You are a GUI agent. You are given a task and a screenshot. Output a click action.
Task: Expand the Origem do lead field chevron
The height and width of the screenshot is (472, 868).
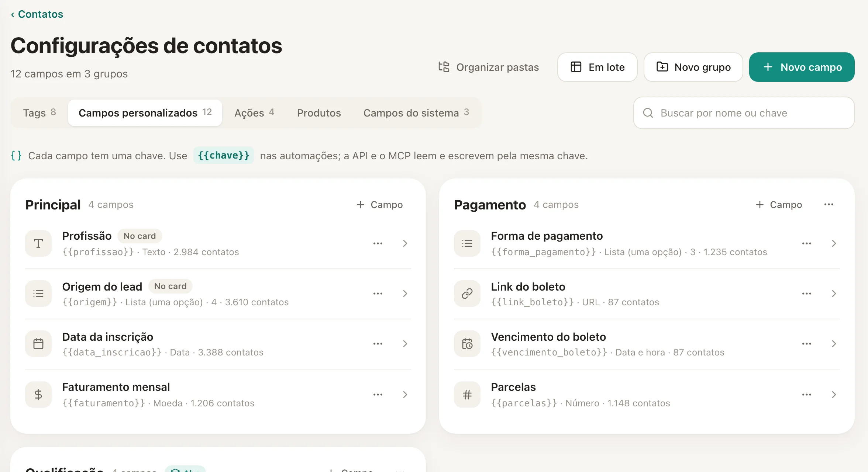pos(405,294)
